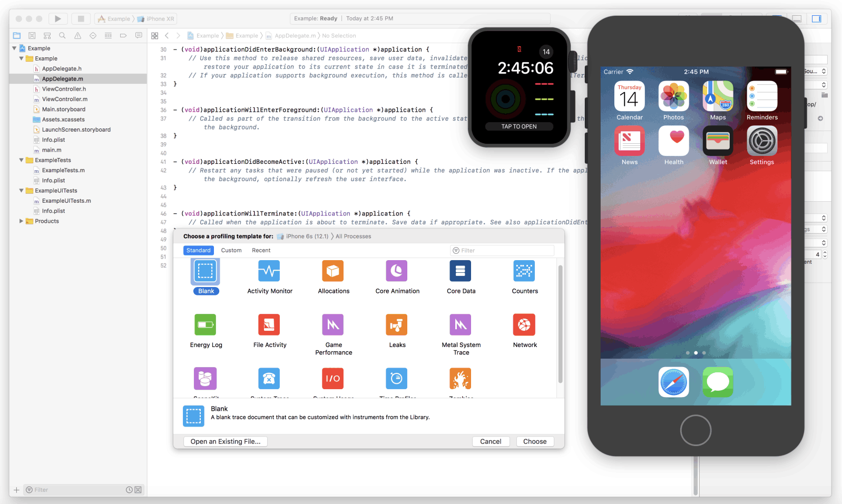842x504 pixels.
Task: Select the Activity Monitor profiling template
Action: 269,277
